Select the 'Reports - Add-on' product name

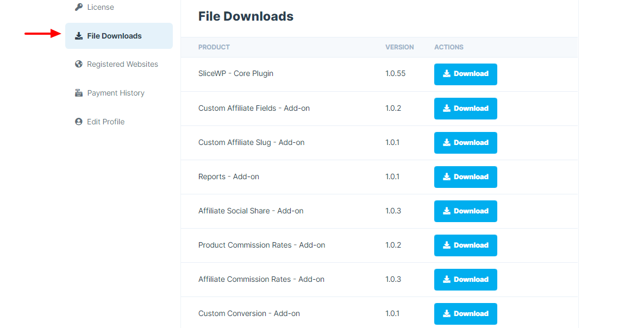click(x=228, y=176)
